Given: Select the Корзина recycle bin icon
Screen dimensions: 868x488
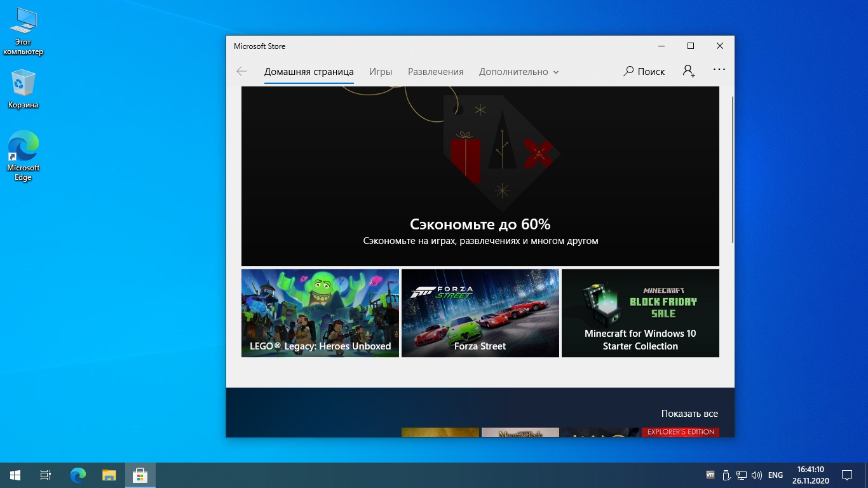Looking at the screenshot, I should coord(24,90).
